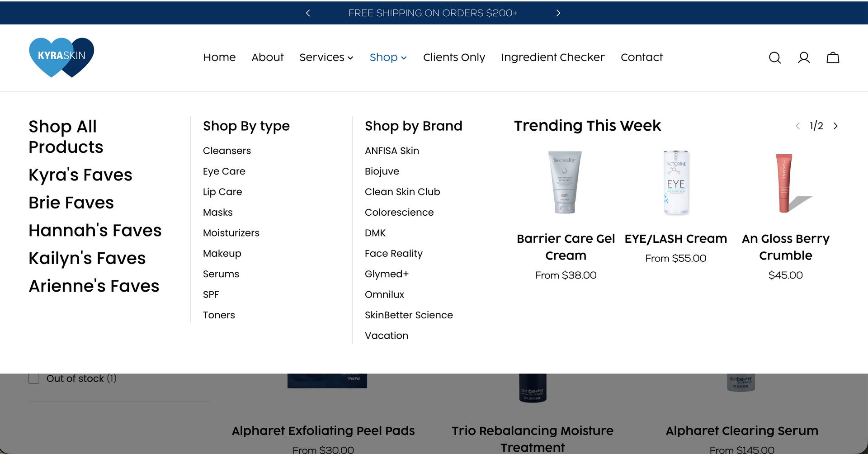
Task: Go to the Home page
Action: point(219,57)
